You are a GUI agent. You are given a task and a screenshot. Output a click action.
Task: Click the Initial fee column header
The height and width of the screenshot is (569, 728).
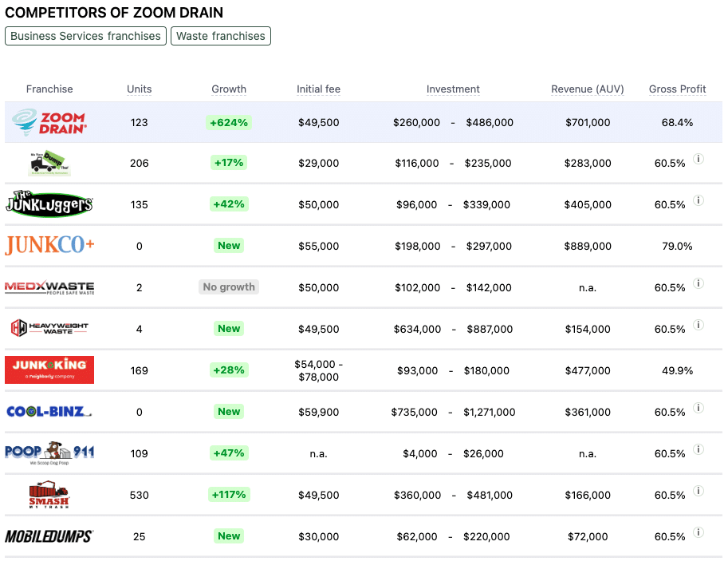pos(318,89)
